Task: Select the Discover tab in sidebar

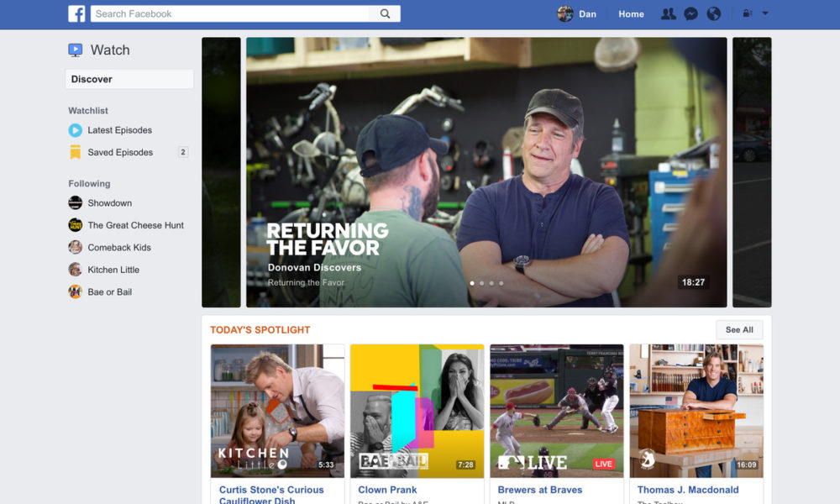Action: tap(129, 79)
